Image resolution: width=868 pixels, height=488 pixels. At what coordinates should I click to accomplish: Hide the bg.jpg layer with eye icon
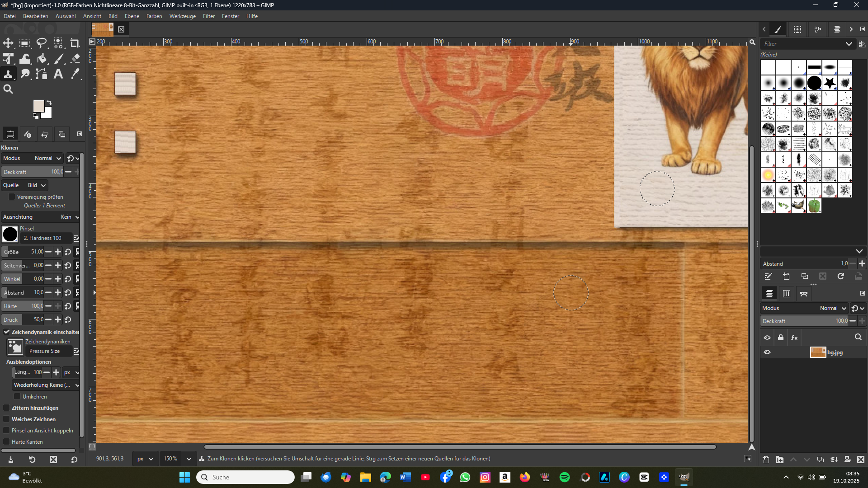tap(767, 352)
